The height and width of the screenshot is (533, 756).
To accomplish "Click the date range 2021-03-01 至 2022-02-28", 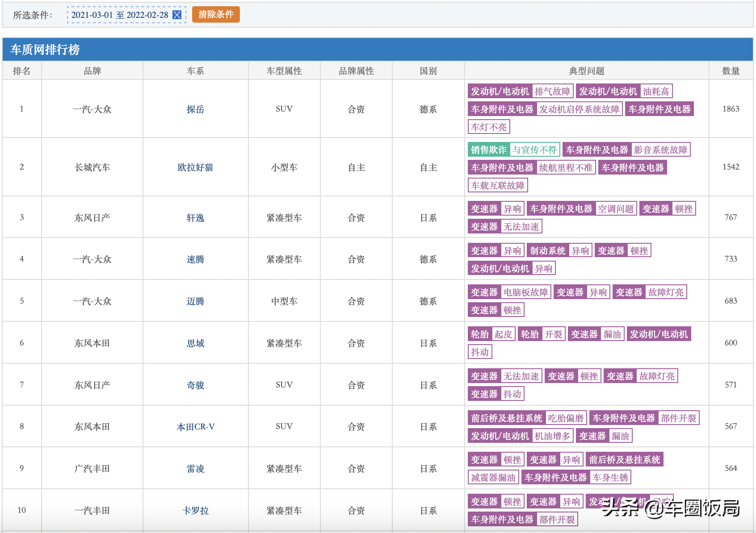I will (x=120, y=15).
